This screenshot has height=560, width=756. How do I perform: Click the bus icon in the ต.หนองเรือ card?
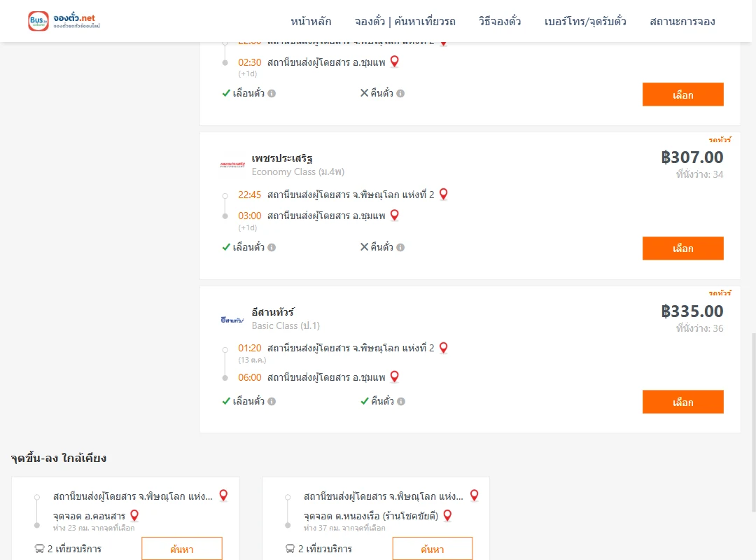point(290,548)
